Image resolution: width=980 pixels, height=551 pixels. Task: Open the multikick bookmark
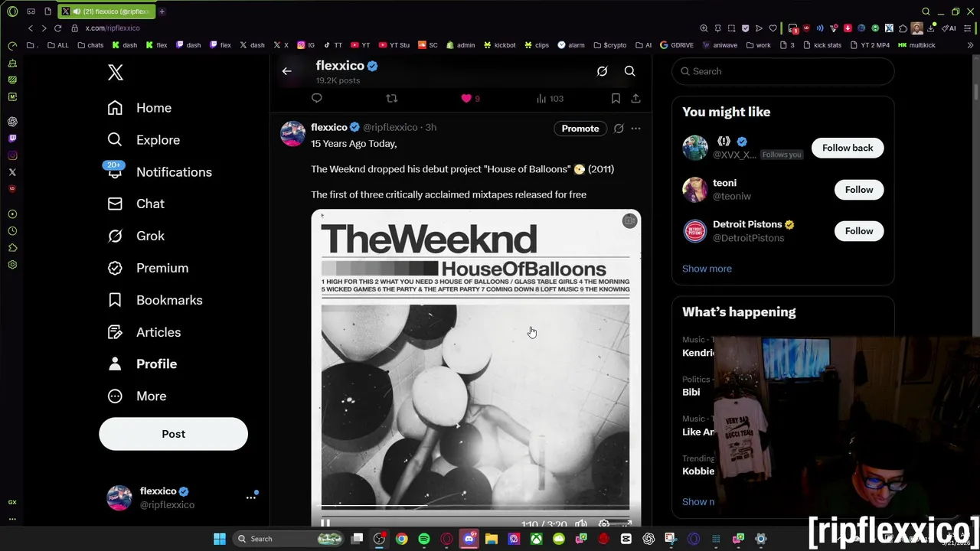pyautogui.click(x=916, y=45)
